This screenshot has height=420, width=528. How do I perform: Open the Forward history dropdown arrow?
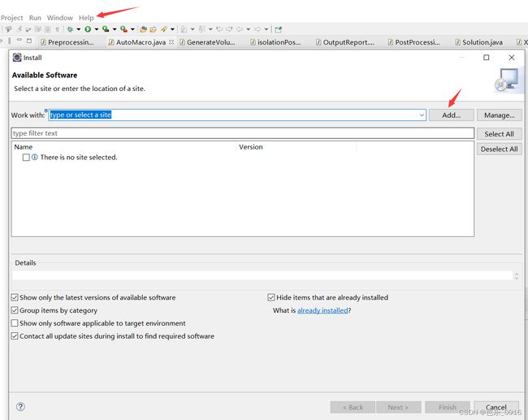266,29
